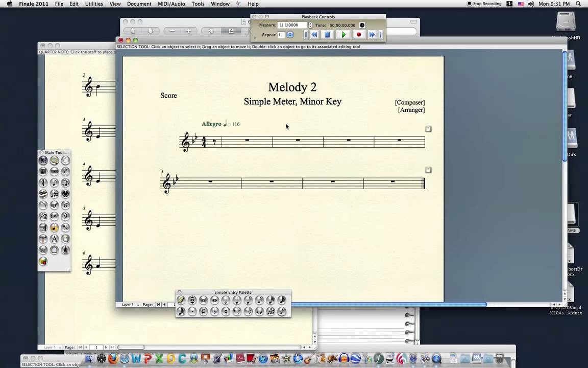Click the Fast Forward button in Playback Controls

pyautogui.click(x=372, y=35)
